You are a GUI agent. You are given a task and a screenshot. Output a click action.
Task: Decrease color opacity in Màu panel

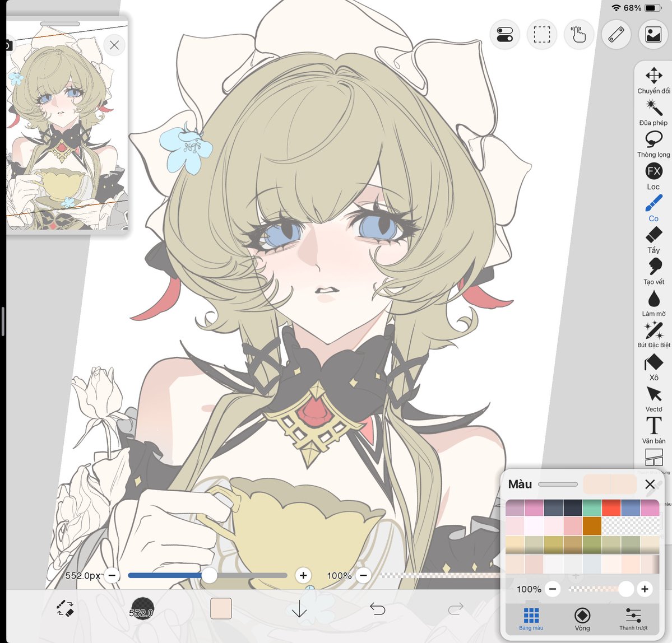pyautogui.click(x=553, y=589)
